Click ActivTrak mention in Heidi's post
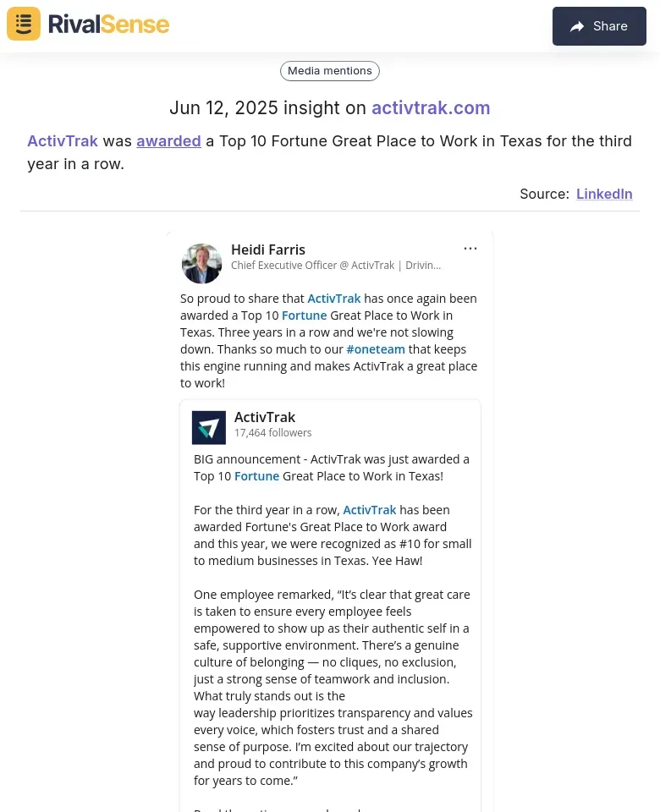The height and width of the screenshot is (812, 660). click(x=333, y=299)
